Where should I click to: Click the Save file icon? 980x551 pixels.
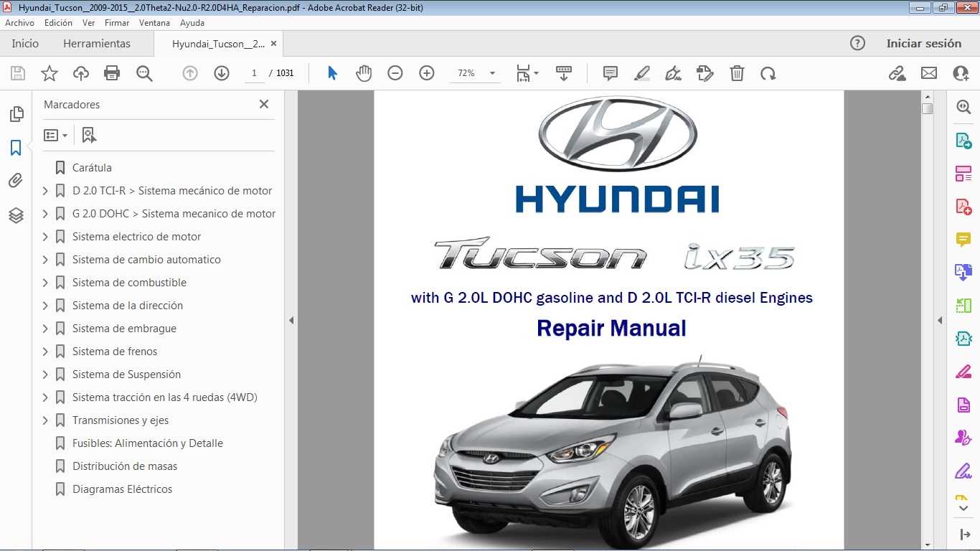(18, 73)
